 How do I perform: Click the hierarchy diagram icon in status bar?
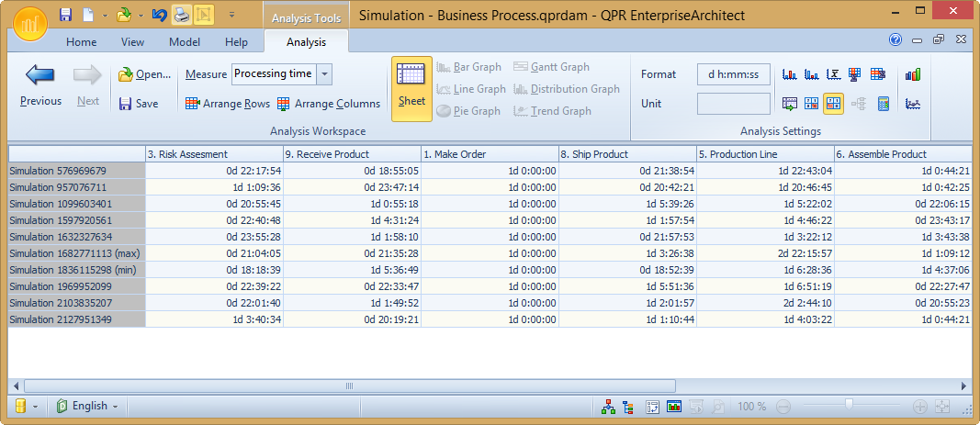pyautogui.click(x=607, y=406)
